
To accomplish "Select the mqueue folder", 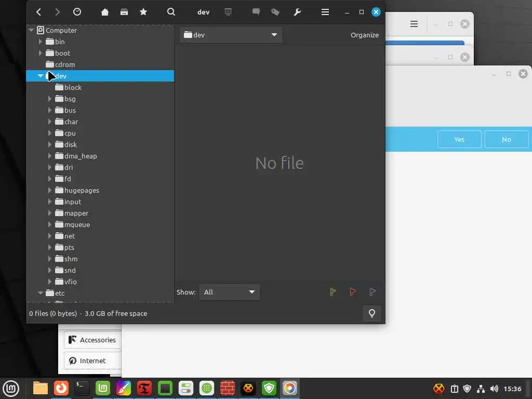I will (x=73, y=224).
